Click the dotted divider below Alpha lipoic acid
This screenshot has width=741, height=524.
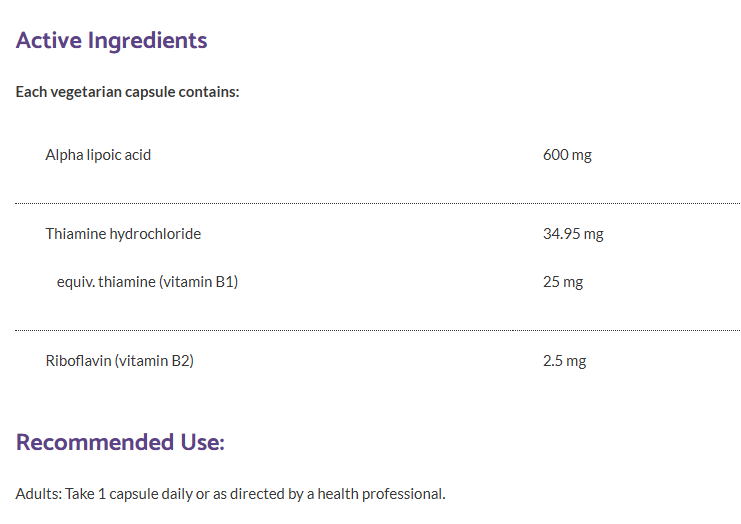tap(377, 203)
